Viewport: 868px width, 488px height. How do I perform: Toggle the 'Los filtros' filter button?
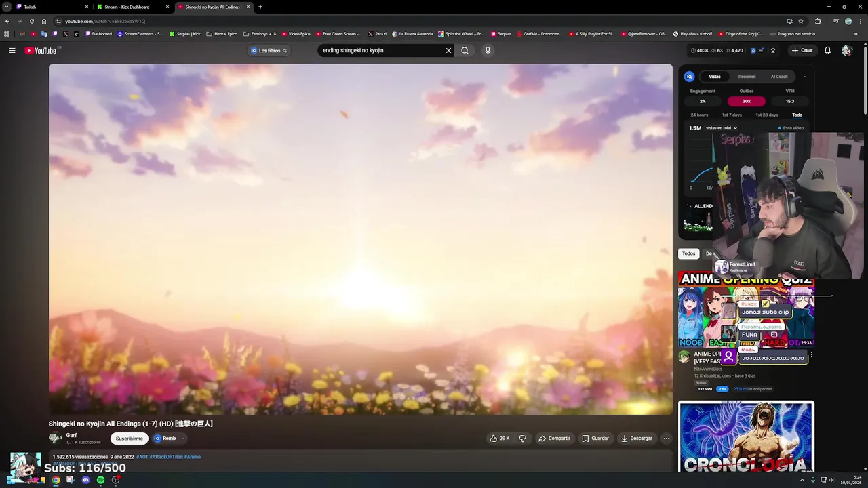[x=269, y=50]
